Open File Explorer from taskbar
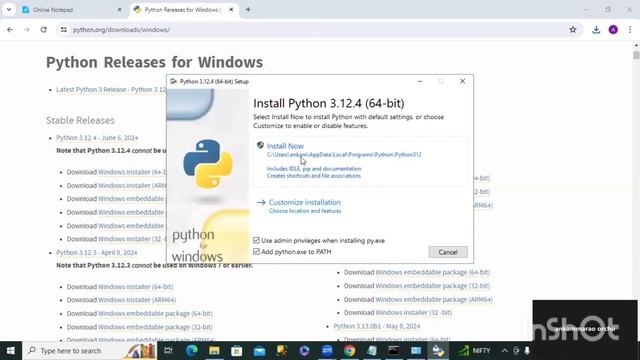Image resolution: width=640 pixels, height=360 pixels. (214, 351)
